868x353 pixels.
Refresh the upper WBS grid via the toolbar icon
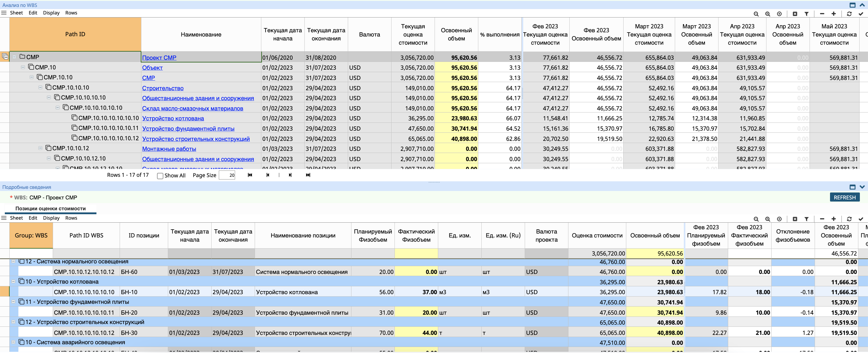849,14
